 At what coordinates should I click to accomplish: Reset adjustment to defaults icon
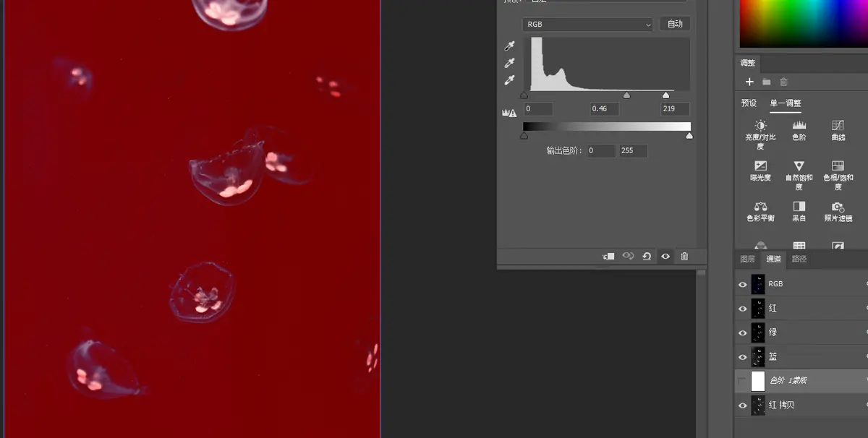click(x=647, y=256)
